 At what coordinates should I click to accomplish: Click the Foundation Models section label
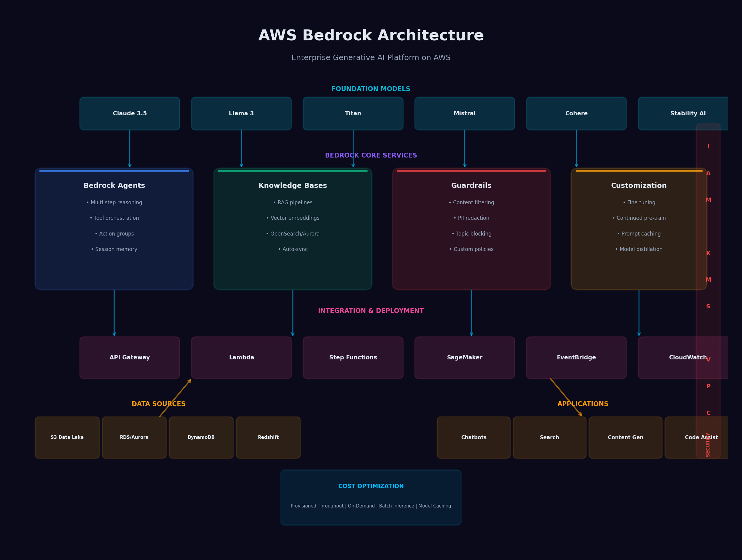(371, 89)
